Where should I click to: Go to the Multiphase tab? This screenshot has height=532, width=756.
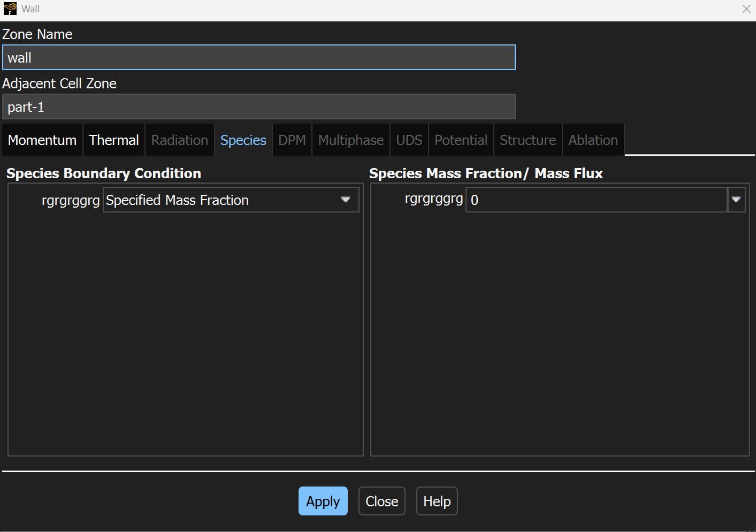(x=351, y=140)
